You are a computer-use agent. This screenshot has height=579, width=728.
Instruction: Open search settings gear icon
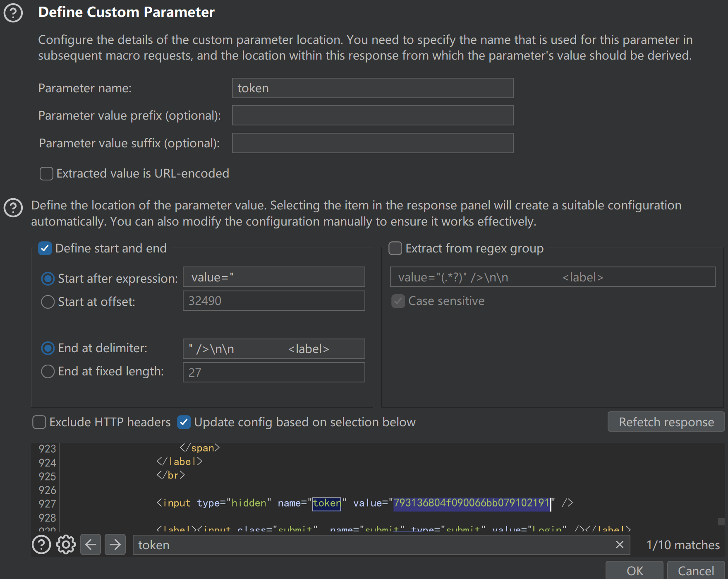[x=66, y=545]
